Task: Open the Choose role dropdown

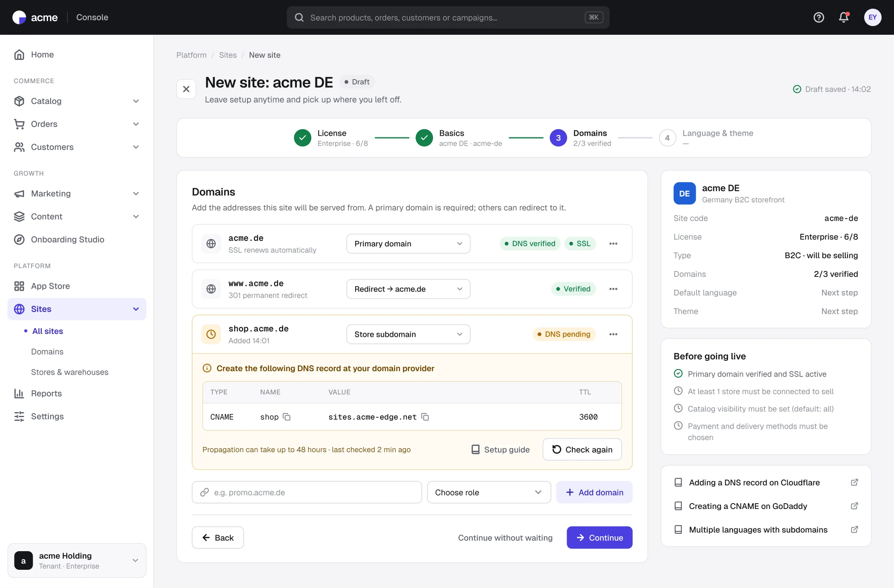Action: click(x=489, y=492)
